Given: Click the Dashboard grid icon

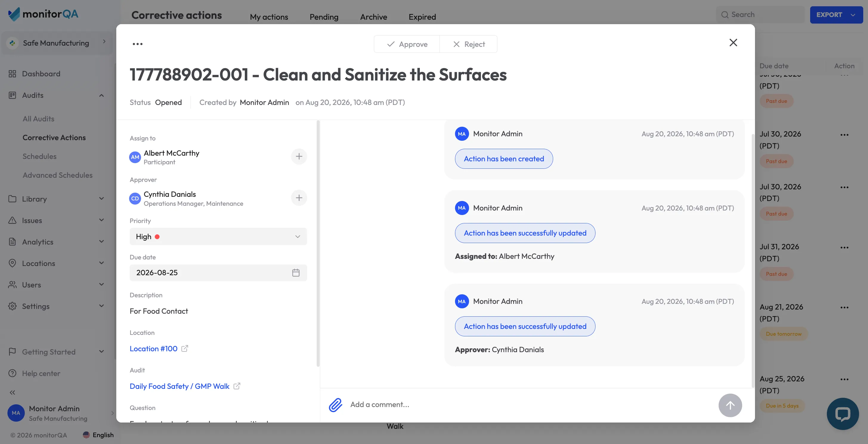Looking at the screenshot, I should tap(13, 74).
